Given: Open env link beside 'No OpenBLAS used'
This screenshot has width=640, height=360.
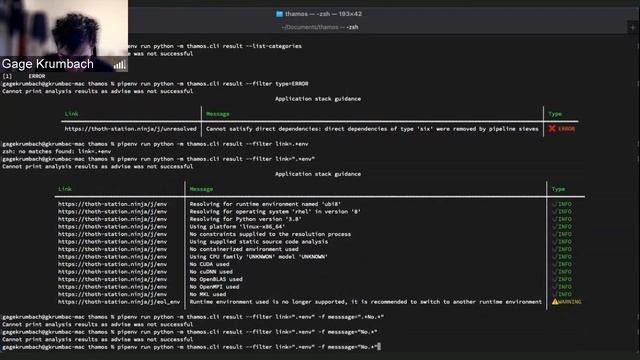Looking at the screenshot, I should (112, 280).
